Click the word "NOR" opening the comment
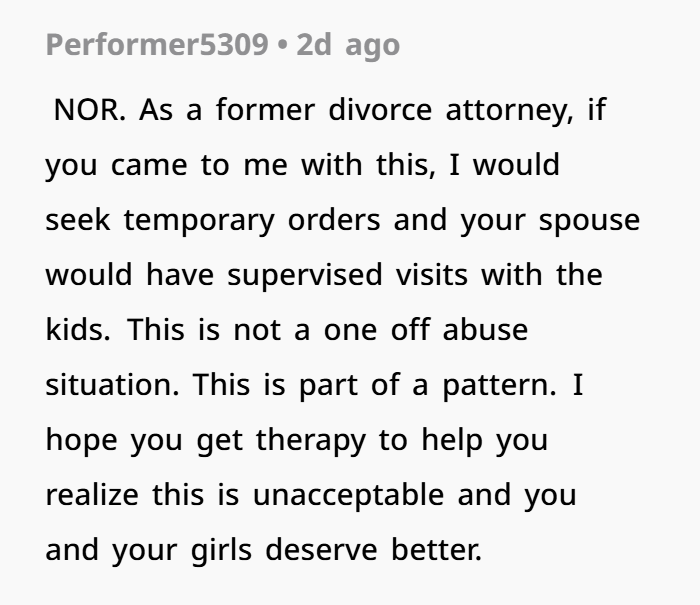Image resolution: width=700 pixels, height=605 pixels. coord(88,111)
